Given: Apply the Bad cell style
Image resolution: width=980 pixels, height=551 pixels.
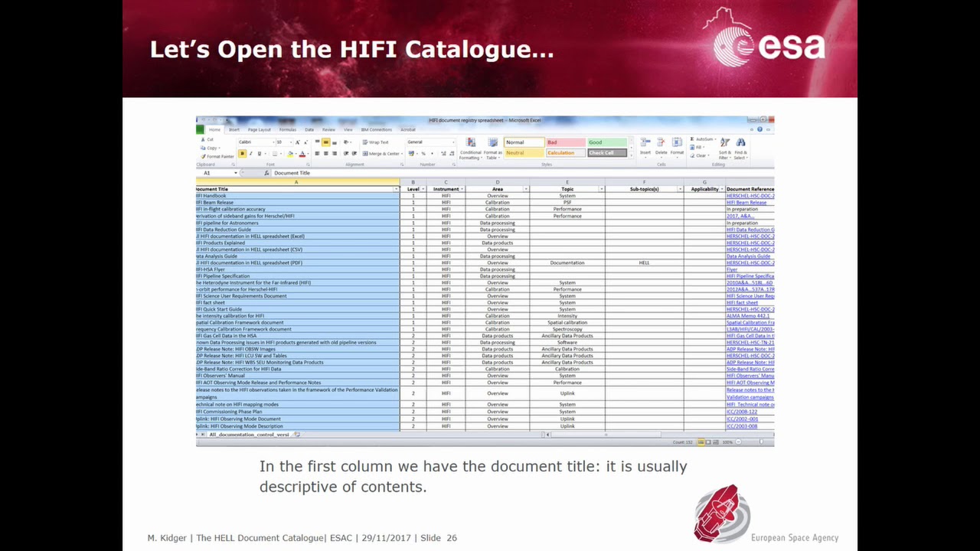Looking at the screenshot, I should [x=565, y=142].
